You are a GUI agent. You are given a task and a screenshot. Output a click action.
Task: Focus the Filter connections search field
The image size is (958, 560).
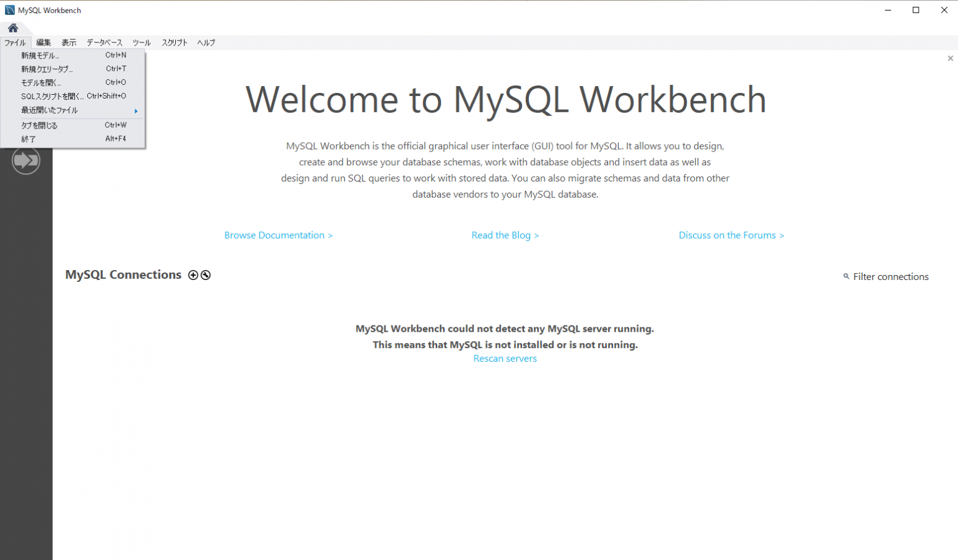coord(891,276)
